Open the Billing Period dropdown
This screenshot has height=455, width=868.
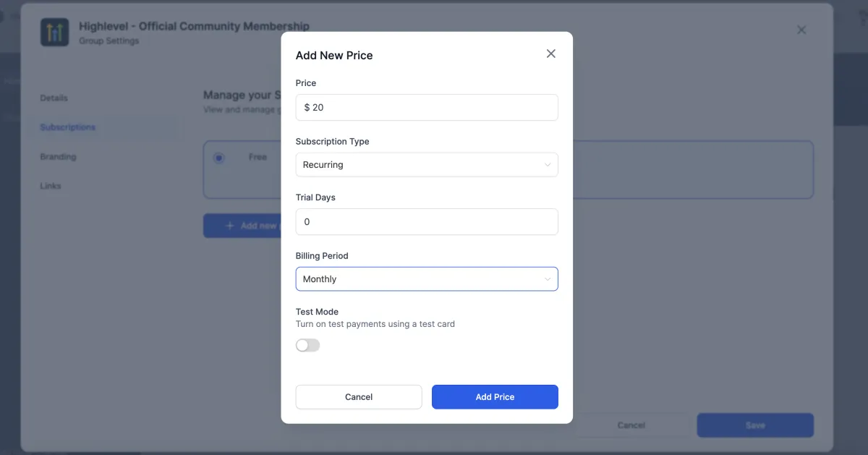pos(427,279)
